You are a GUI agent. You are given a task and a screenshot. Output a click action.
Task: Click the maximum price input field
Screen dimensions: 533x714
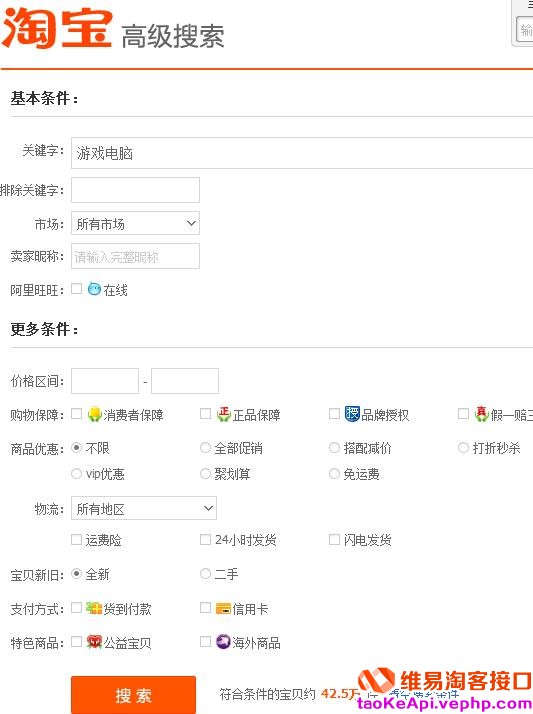[185, 381]
